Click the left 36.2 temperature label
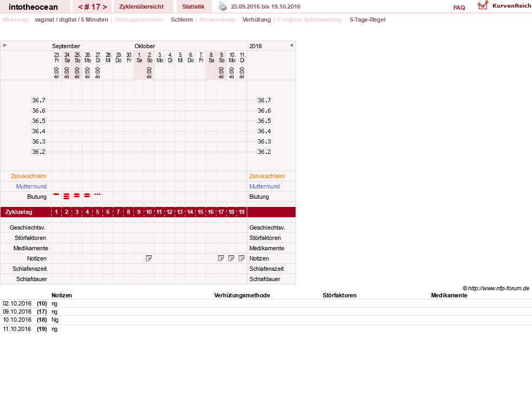The image size is (532, 403). click(39, 152)
